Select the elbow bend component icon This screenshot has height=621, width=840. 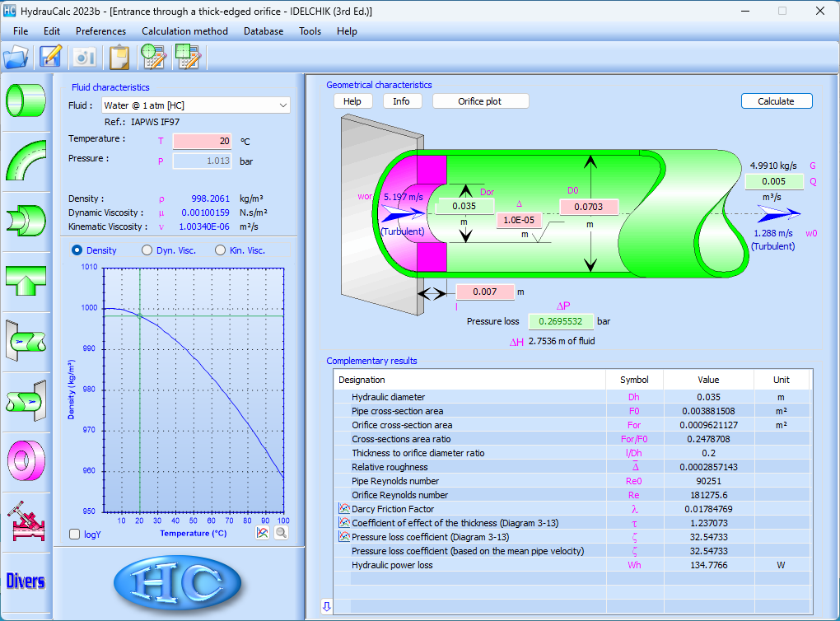pyautogui.click(x=26, y=160)
